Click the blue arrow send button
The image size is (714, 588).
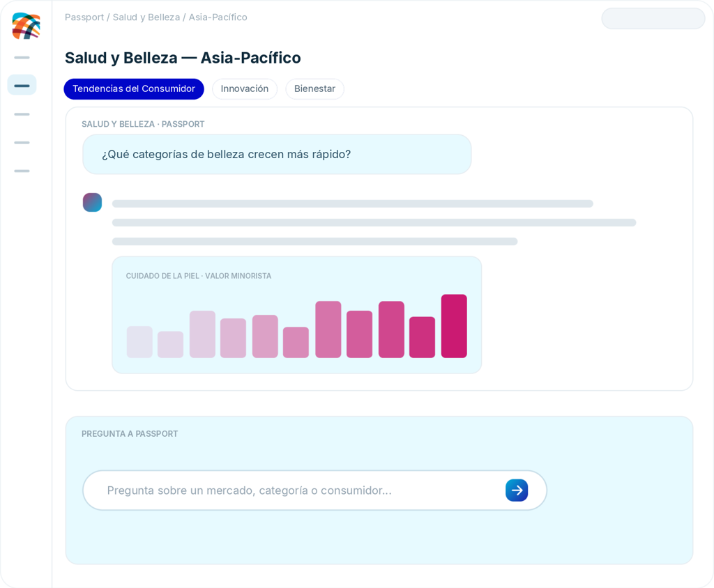(517, 490)
